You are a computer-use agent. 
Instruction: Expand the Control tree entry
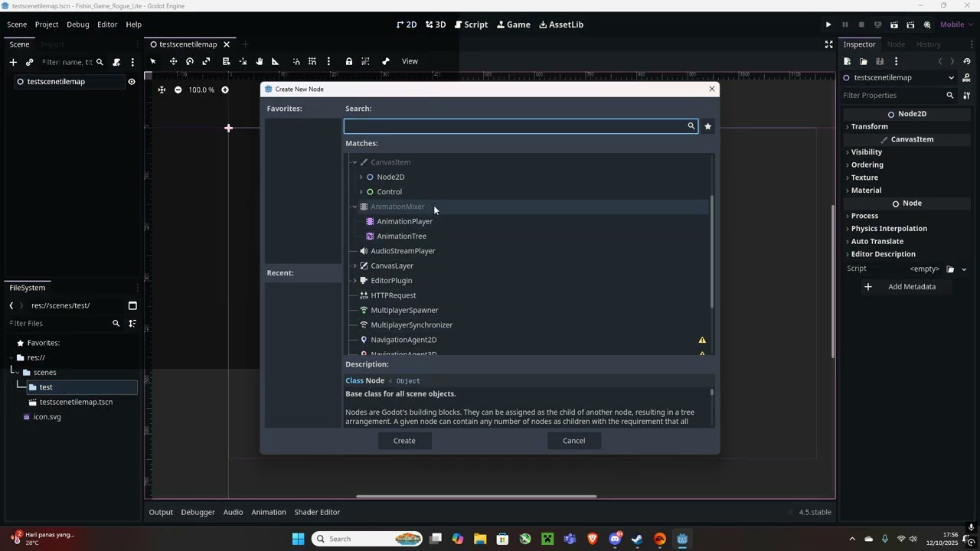[361, 192]
